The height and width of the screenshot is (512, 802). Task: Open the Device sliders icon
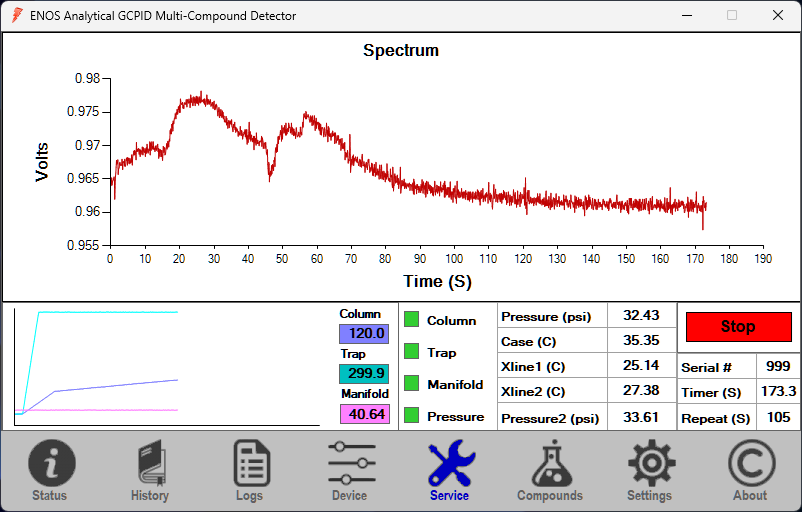[350, 465]
